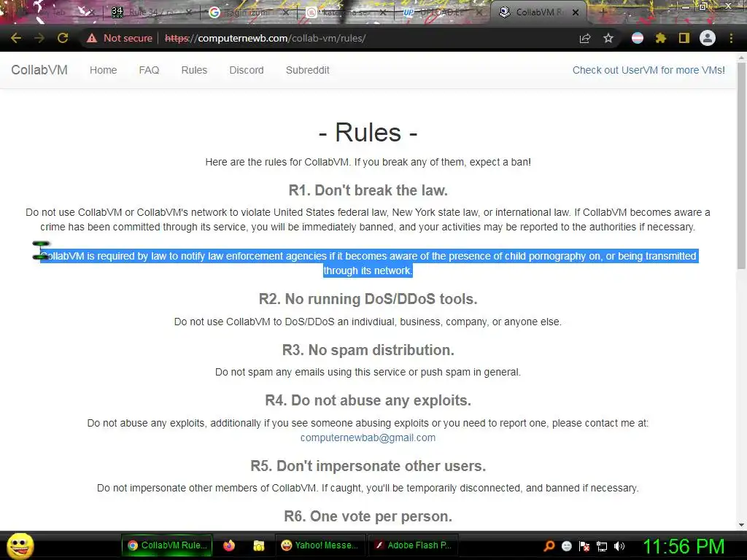Open the network connection tray icon
Screen dimensions: 747x560
pyautogui.click(x=602, y=546)
